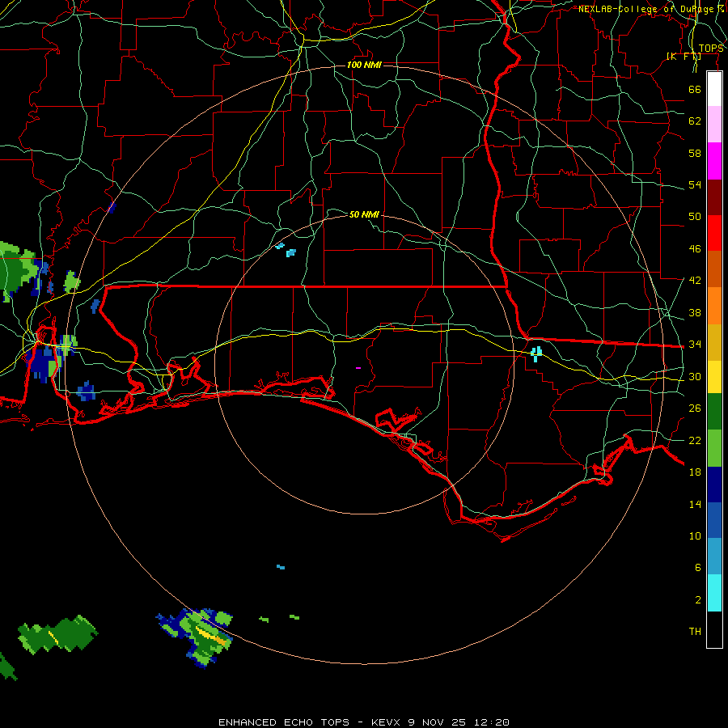Select the dark red 54 kft legend color
Viewport: 728px width, 728px height.
(x=714, y=197)
